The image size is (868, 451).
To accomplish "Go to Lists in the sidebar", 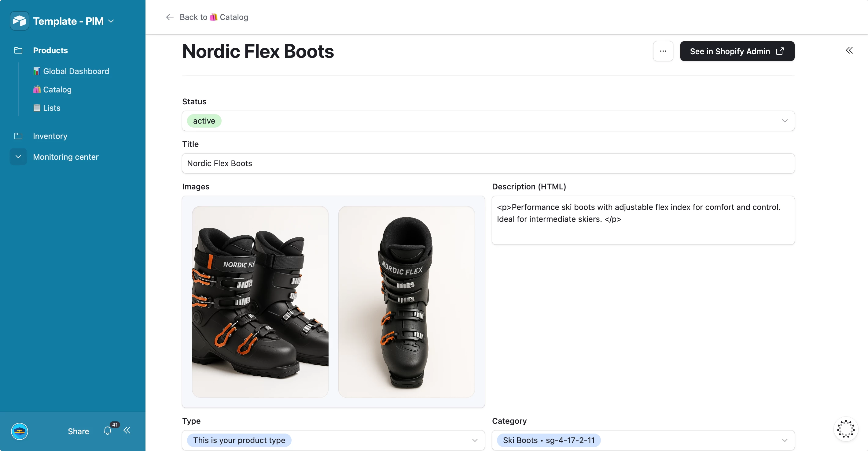I will [x=51, y=108].
